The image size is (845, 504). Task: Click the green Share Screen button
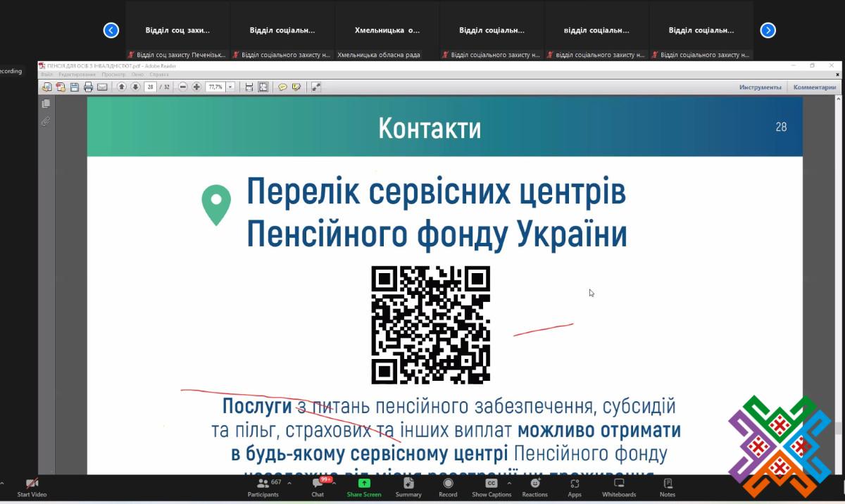click(x=364, y=487)
